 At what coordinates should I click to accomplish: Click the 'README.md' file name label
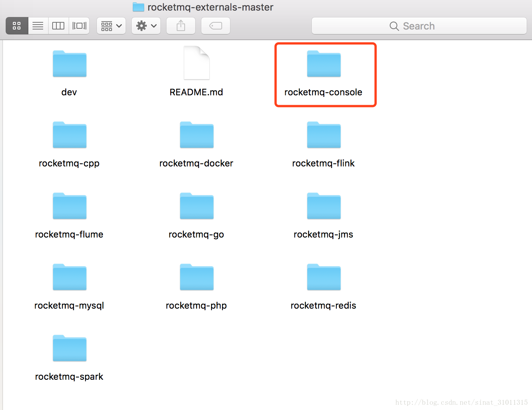point(196,92)
